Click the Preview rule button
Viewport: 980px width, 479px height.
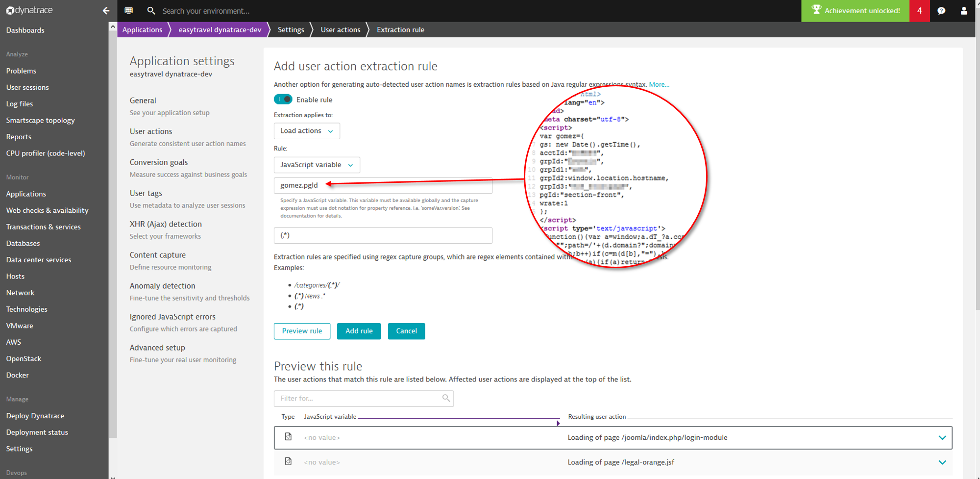tap(302, 331)
